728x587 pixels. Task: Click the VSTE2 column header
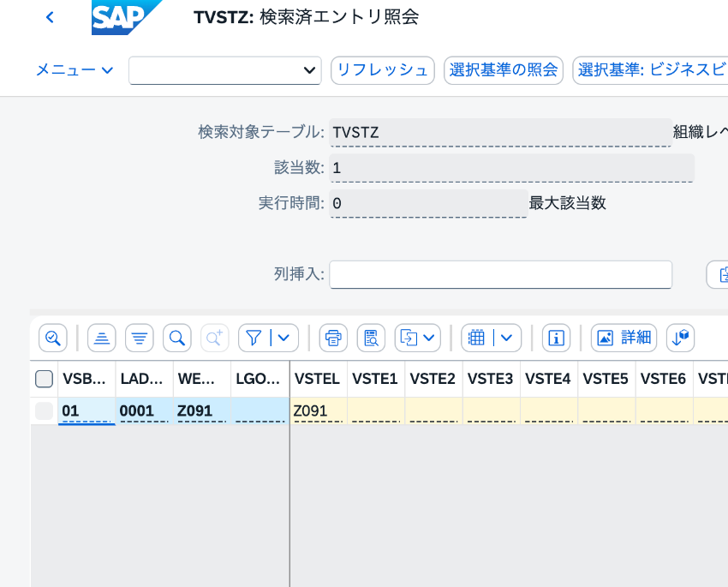433,379
